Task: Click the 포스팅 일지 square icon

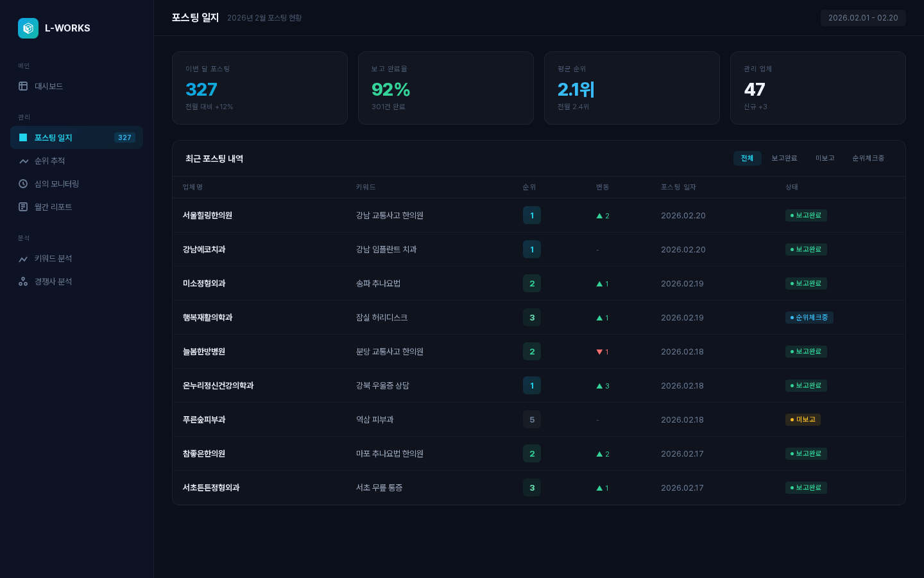Action: coord(23,137)
